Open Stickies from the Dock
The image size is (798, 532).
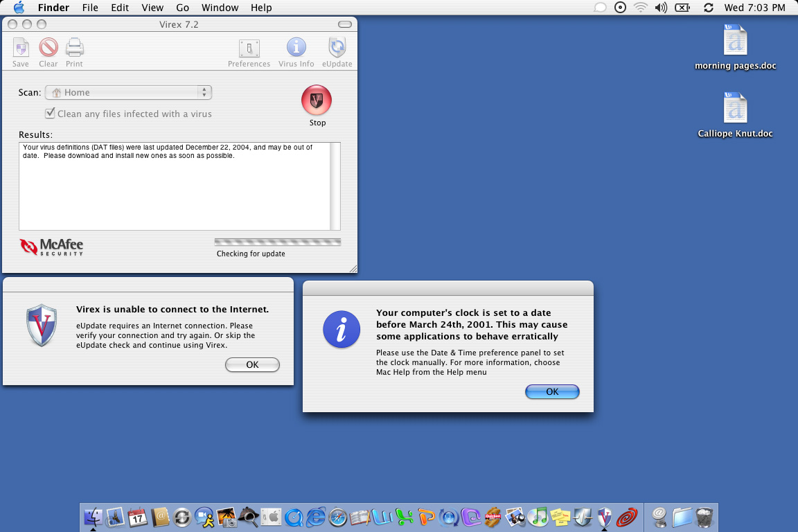click(x=560, y=517)
